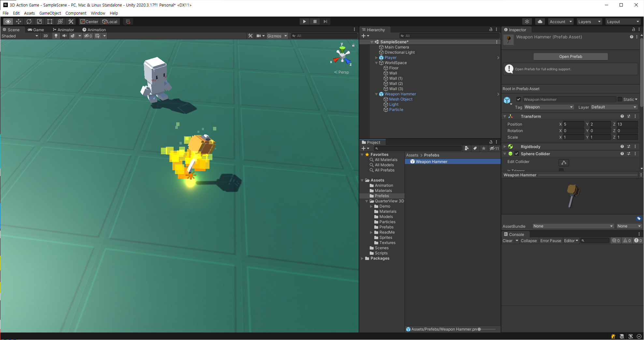The image size is (644, 340).
Task: Open Unity Cloud services icon
Action: [x=540, y=21]
